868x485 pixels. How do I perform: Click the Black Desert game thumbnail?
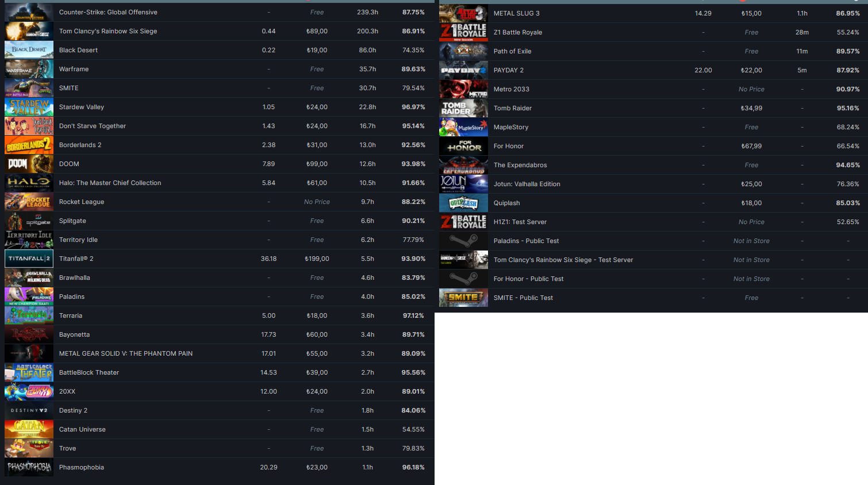point(29,50)
